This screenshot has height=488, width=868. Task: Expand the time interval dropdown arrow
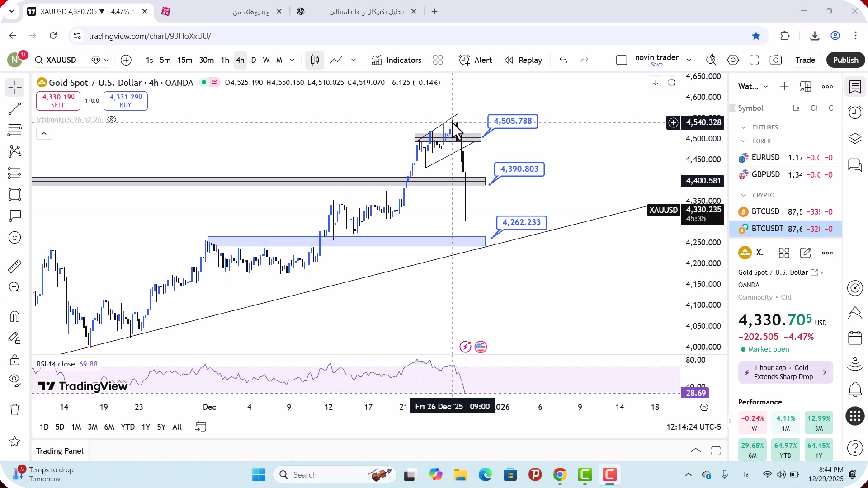[x=292, y=60]
